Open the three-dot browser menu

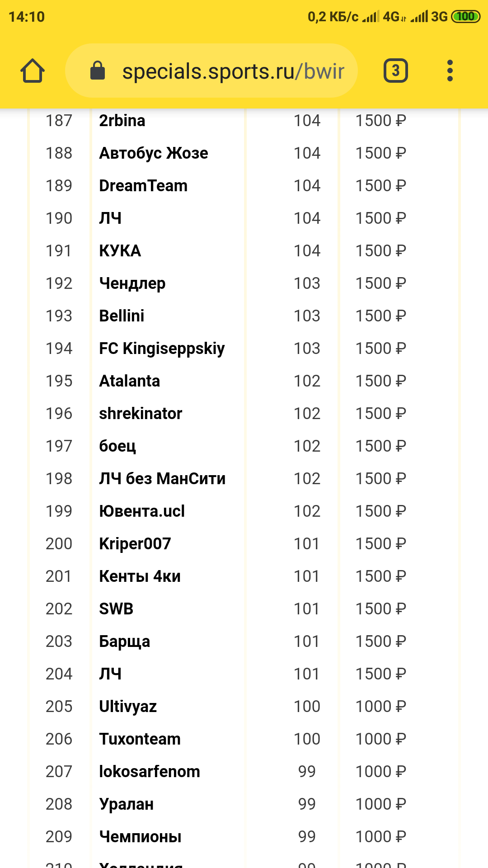coord(450,71)
